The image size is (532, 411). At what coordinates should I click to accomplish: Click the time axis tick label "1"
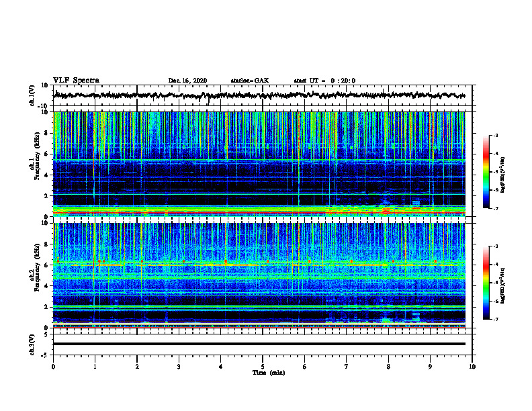coord(95,367)
